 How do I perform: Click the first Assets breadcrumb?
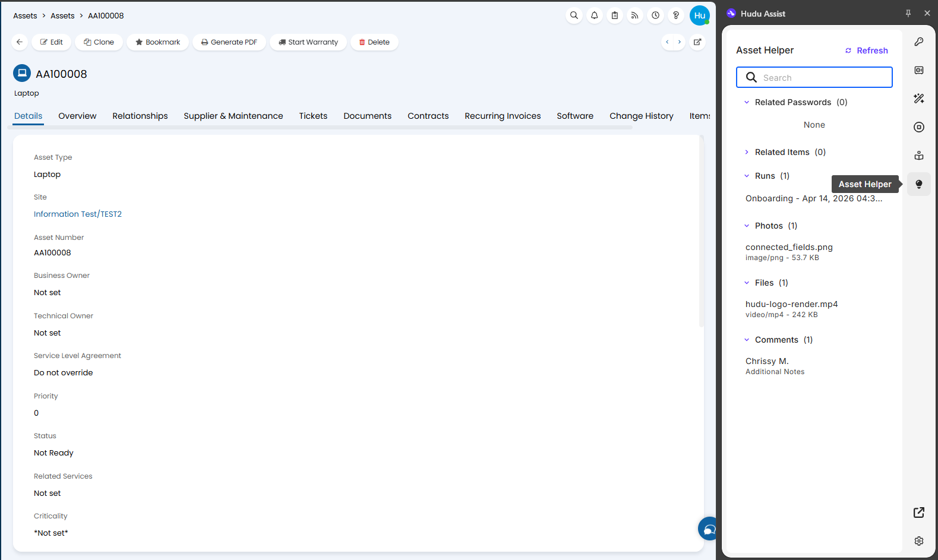(25, 16)
